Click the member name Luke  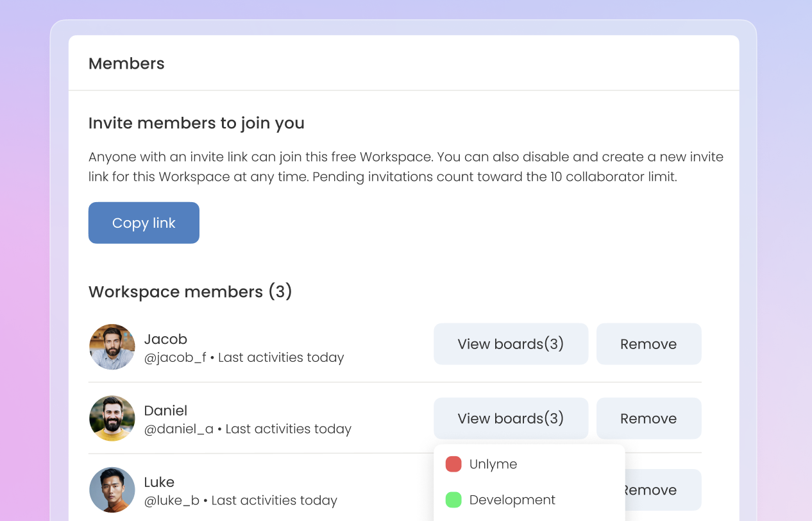(159, 482)
